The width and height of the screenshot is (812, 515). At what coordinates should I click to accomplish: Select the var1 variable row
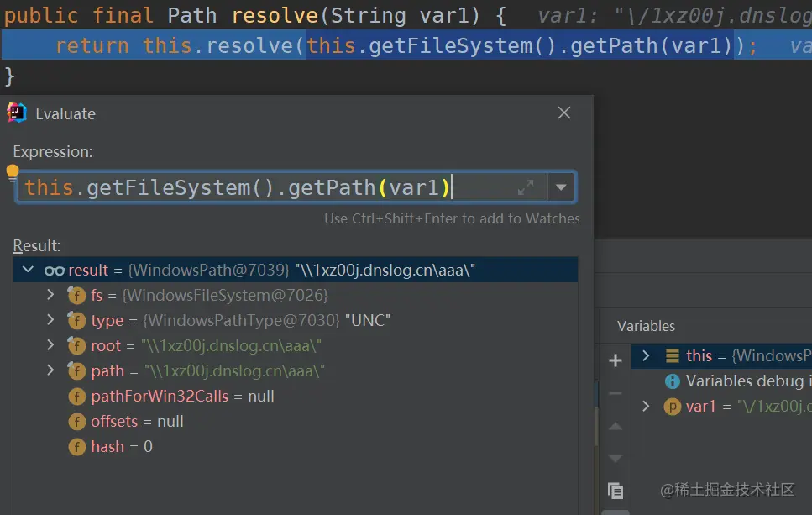point(721,406)
